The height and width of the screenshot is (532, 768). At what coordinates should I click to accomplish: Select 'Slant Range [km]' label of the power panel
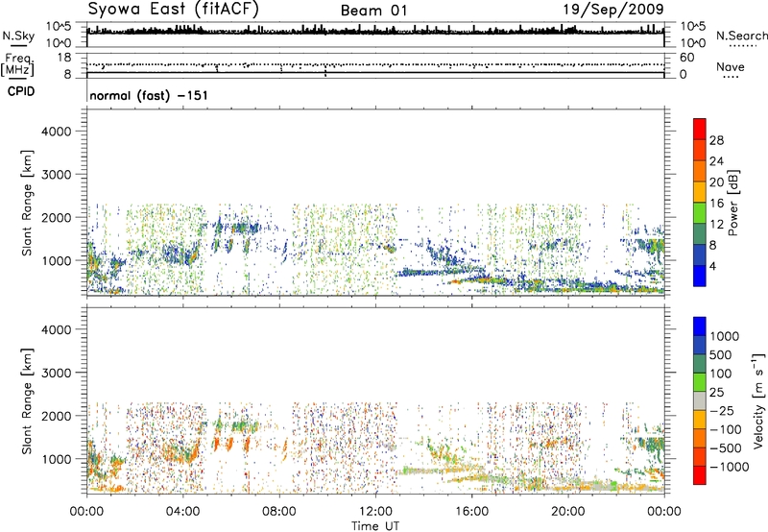click(27, 203)
